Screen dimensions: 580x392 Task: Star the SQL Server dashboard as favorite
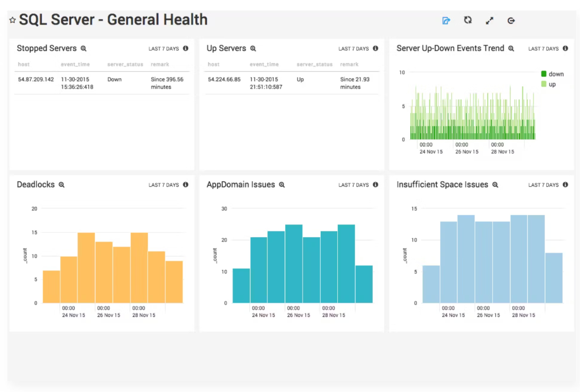coord(13,21)
